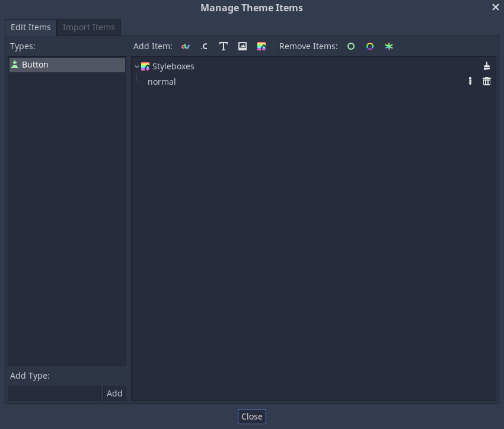The height and width of the screenshot is (429, 504).
Task: Open the Edit Items tab
Action: [x=31, y=27]
